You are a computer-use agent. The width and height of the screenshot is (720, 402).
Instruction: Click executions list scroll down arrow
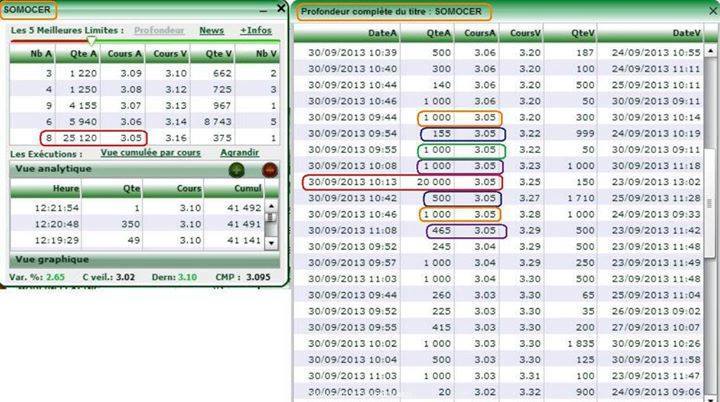click(x=271, y=243)
